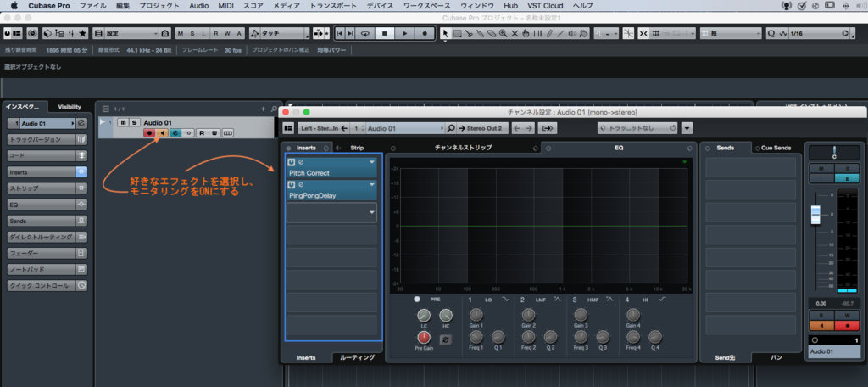Screen dimensions: 868x387
Task: Click the link channels button in settings
Action: click(x=548, y=128)
